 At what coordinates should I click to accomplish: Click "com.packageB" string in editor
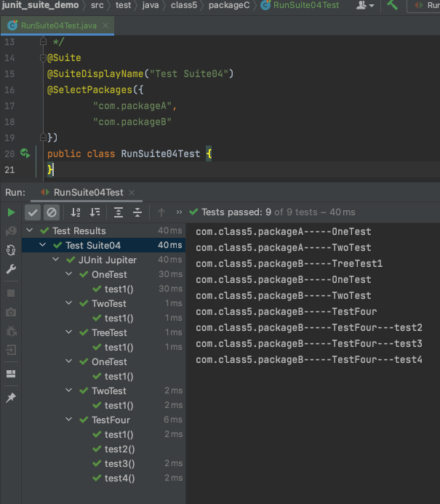point(132,122)
